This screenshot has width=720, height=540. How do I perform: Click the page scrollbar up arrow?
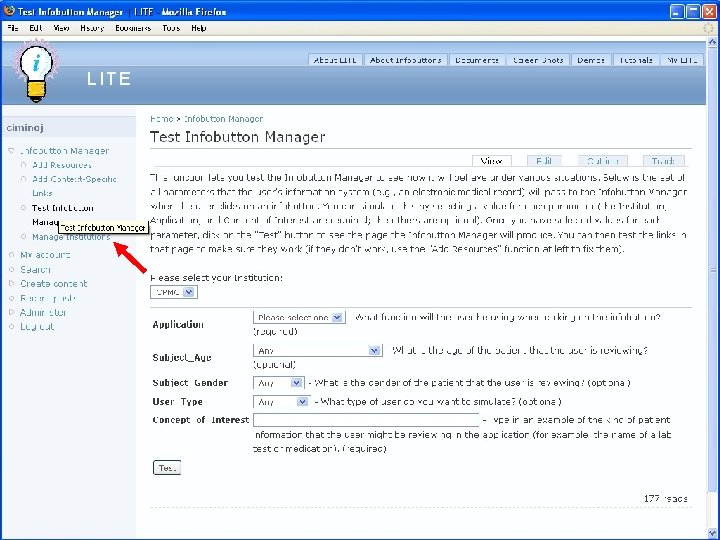coord(713,42)
